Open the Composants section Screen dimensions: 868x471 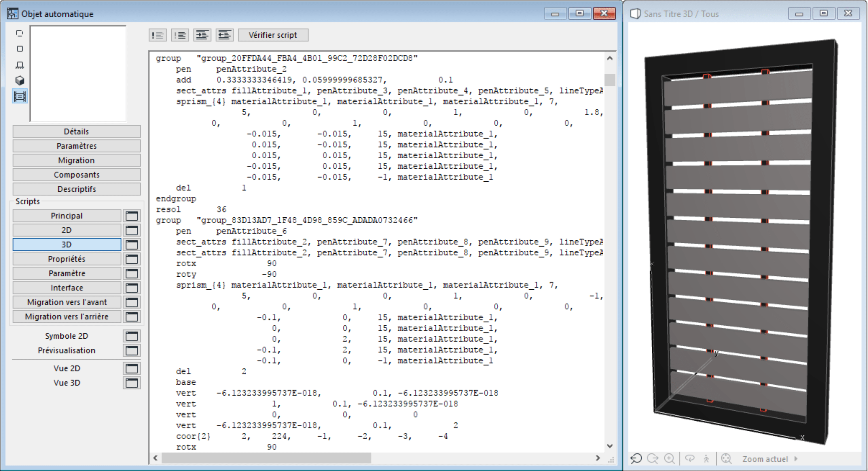tap(77, 175)
